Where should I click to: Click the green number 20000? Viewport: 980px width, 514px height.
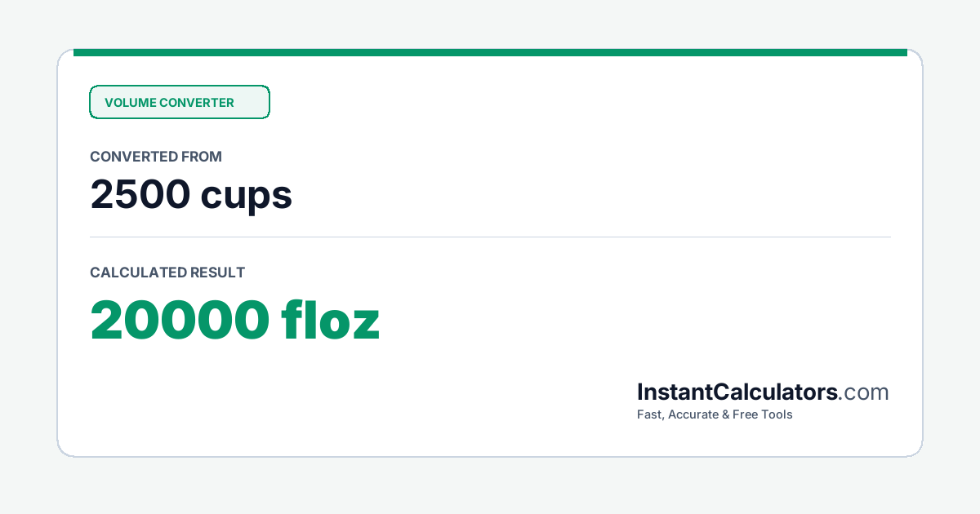click(x=180, y=320)
